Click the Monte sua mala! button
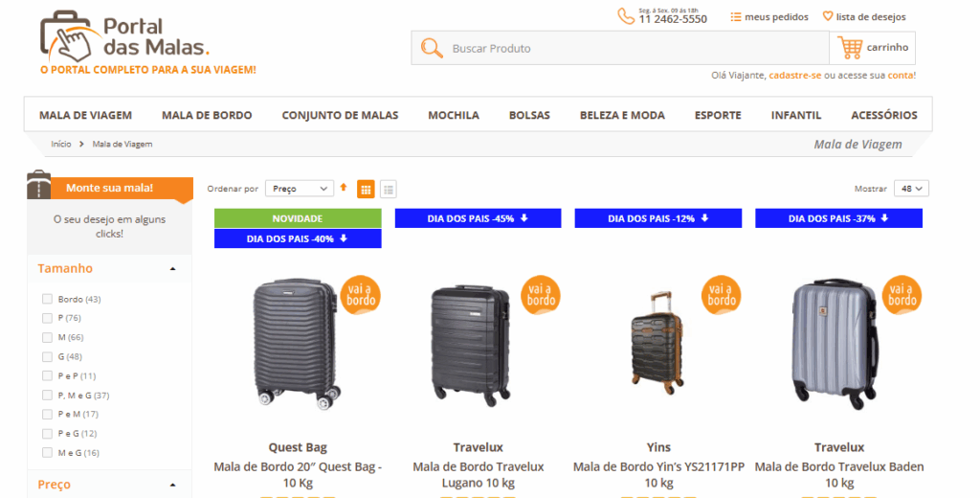 [x=110, y=188]
